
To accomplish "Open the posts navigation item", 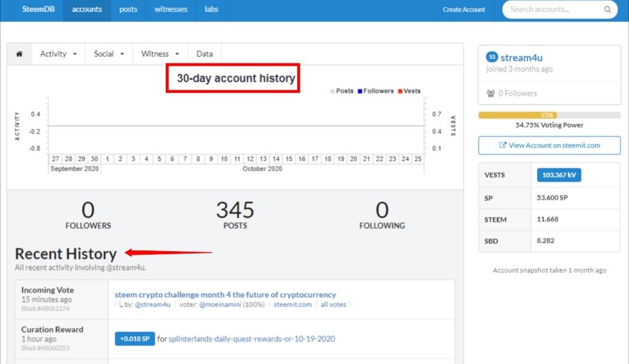I will coord(128,9).
